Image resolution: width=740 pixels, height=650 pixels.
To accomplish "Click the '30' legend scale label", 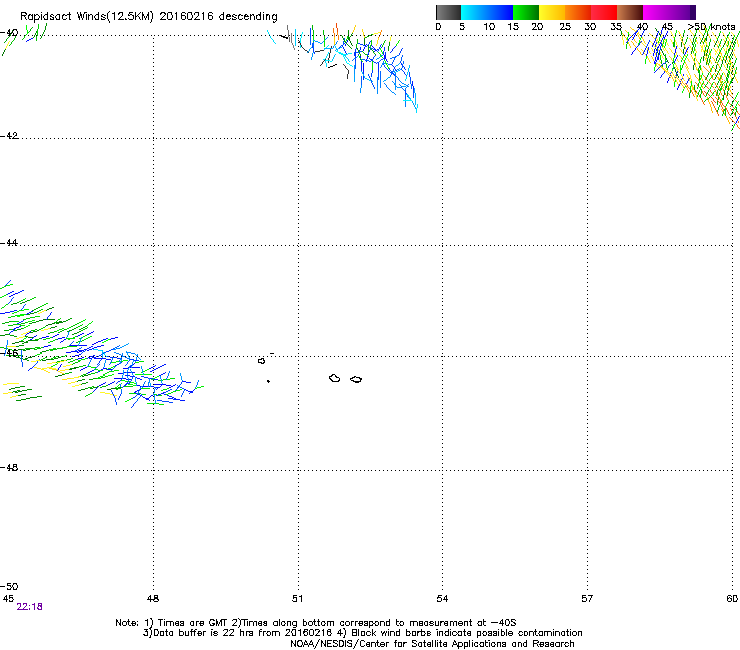I will point(590,27).
